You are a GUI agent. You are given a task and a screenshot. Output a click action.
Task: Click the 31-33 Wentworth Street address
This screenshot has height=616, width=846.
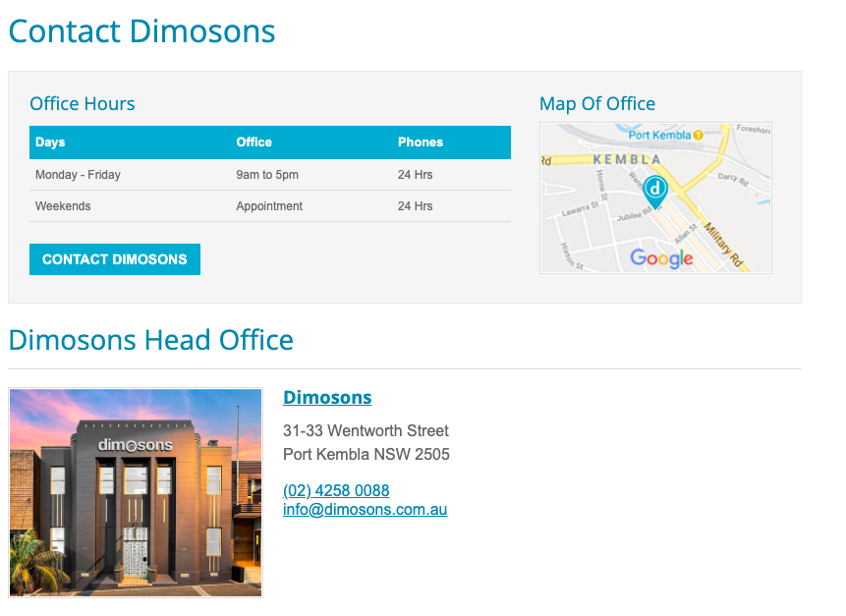click(366, 430)
